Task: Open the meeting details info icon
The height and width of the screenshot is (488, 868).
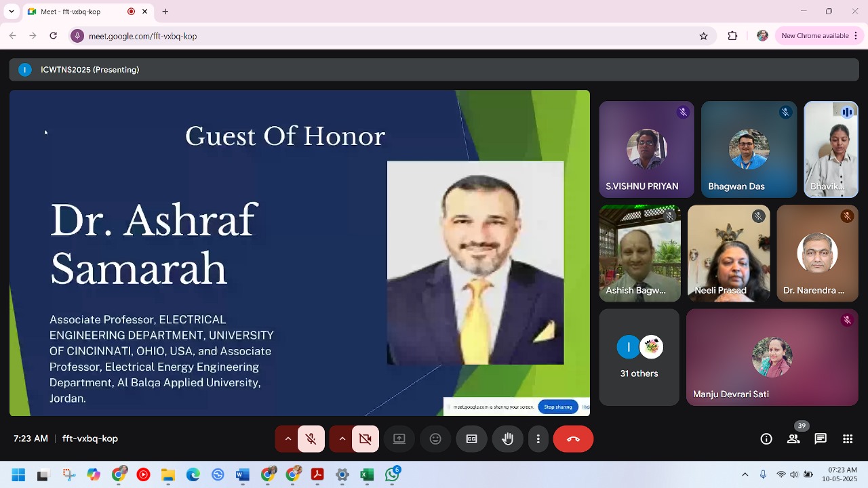Action: coord(766,439)
